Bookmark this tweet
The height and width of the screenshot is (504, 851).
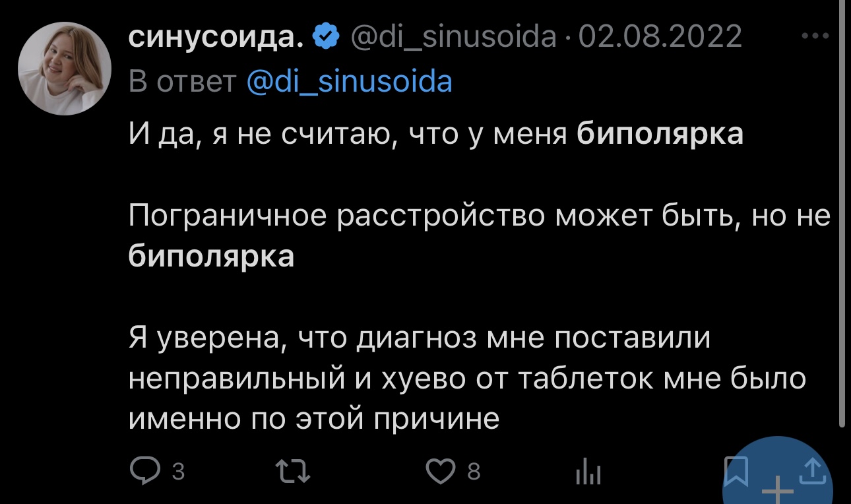(735, 470)
